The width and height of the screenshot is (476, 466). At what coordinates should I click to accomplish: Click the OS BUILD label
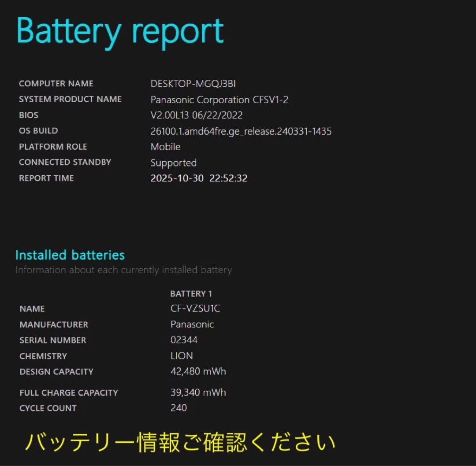point(38,130)
